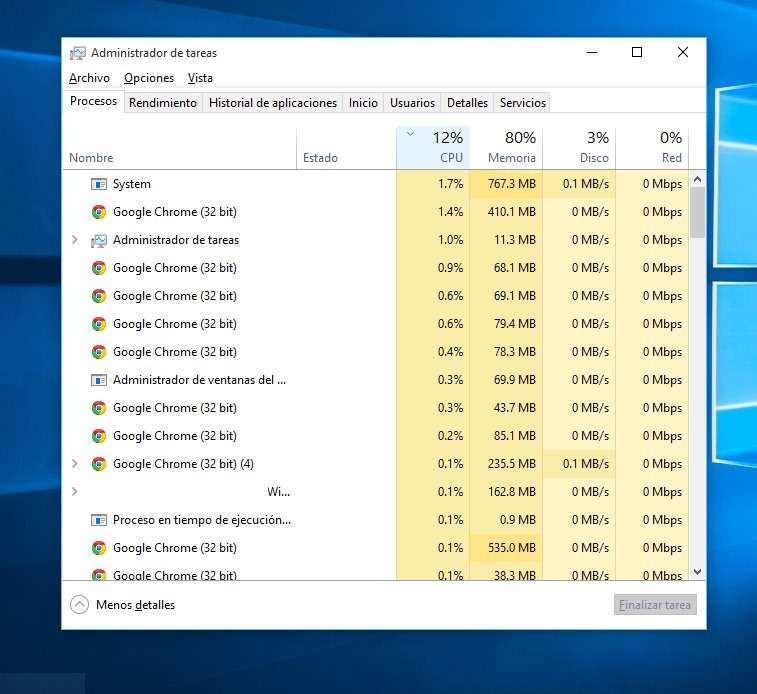
Task: Click Chrome icon in the 79.4 MB row
Action: (99, 324)
